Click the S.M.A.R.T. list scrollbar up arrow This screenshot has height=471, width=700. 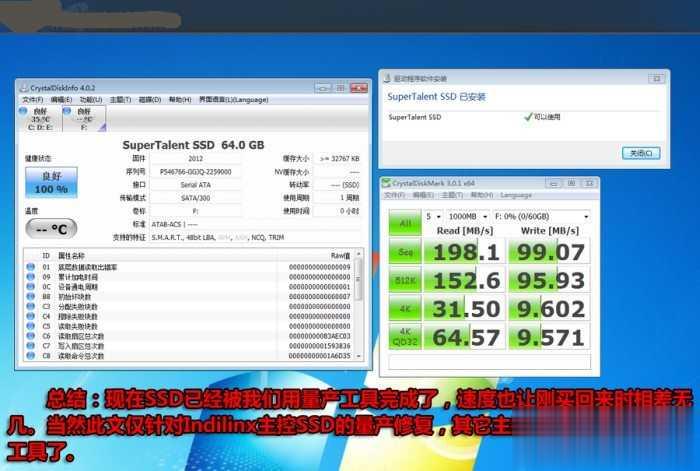coord(358,254)
